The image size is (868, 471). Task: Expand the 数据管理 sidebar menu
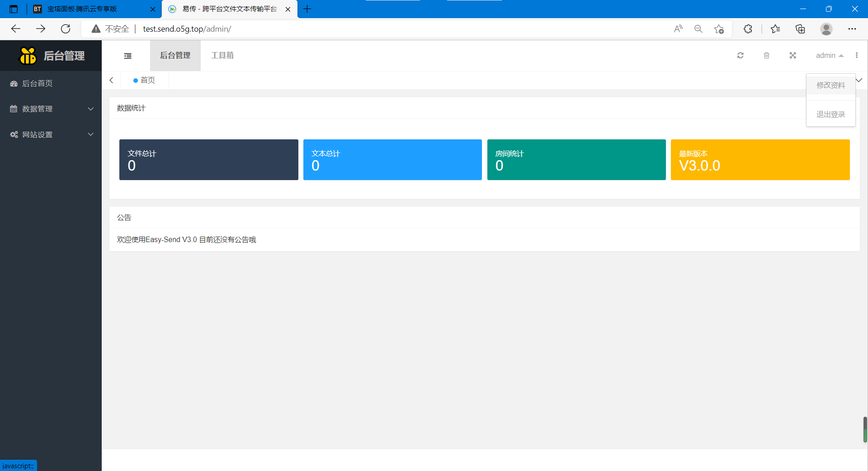51,109
